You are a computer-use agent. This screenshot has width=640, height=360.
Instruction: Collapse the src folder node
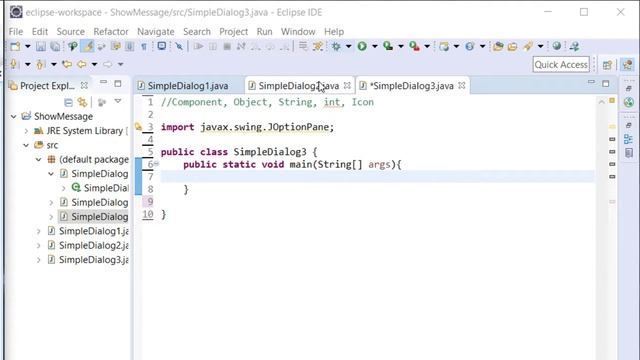tap(26, 145)
